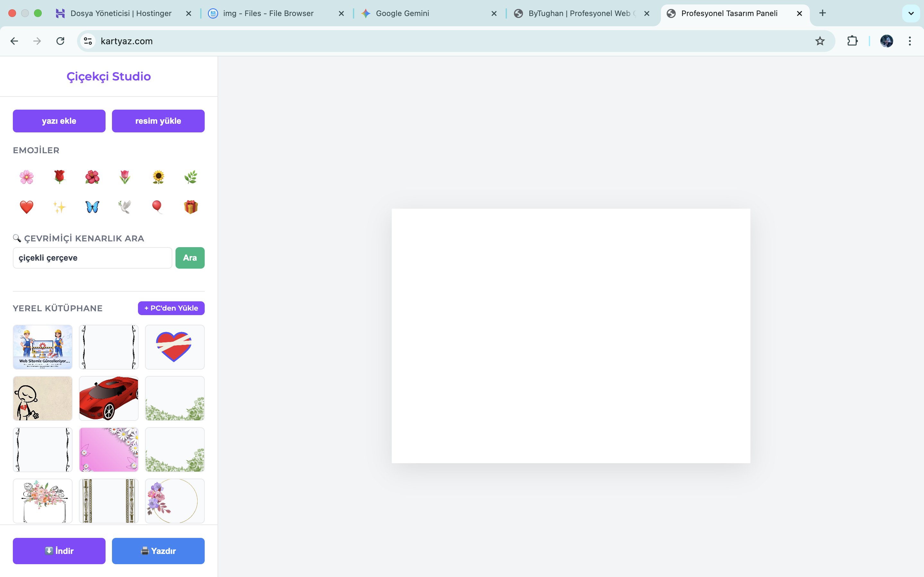Switch to the Google Gemini tab
Screen dimensions: 924x577
[402, 13]
